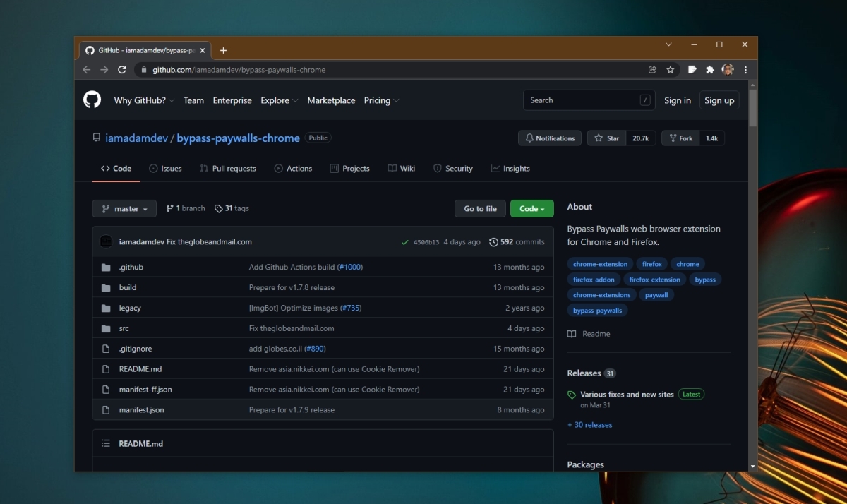Star the bypass-paywalls-chrome repository
Screen dimensions: 847x504
coord(607,138)
